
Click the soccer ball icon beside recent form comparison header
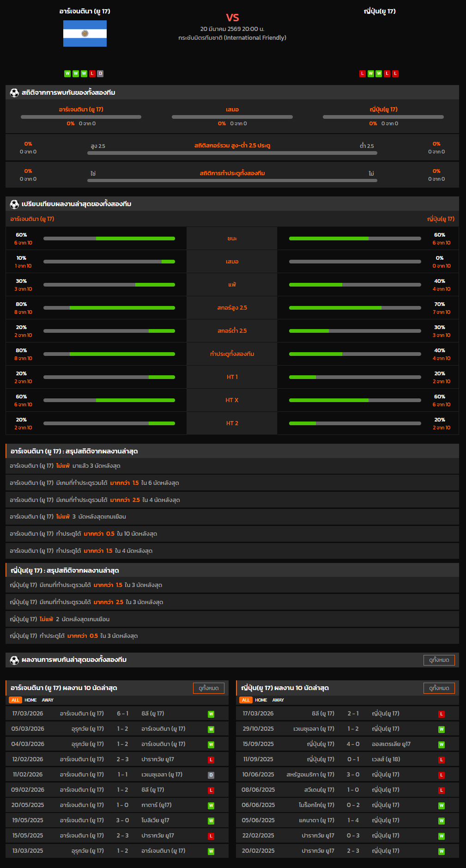click(14, 204)
